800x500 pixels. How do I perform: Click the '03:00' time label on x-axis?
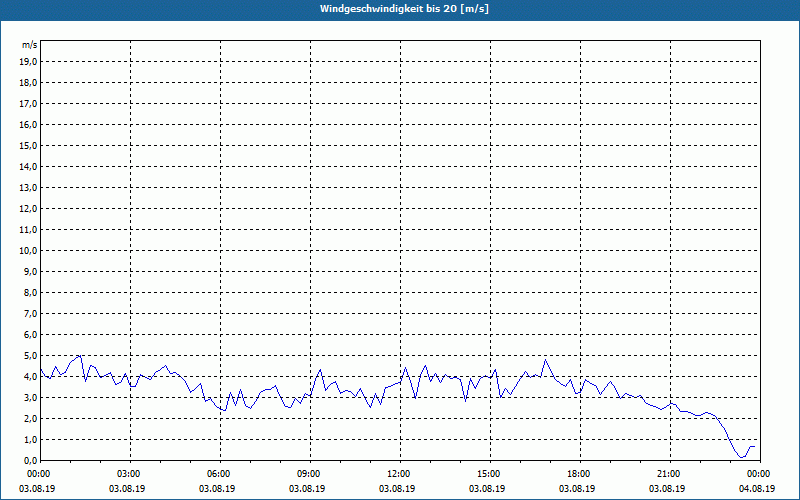click(130, 474)
